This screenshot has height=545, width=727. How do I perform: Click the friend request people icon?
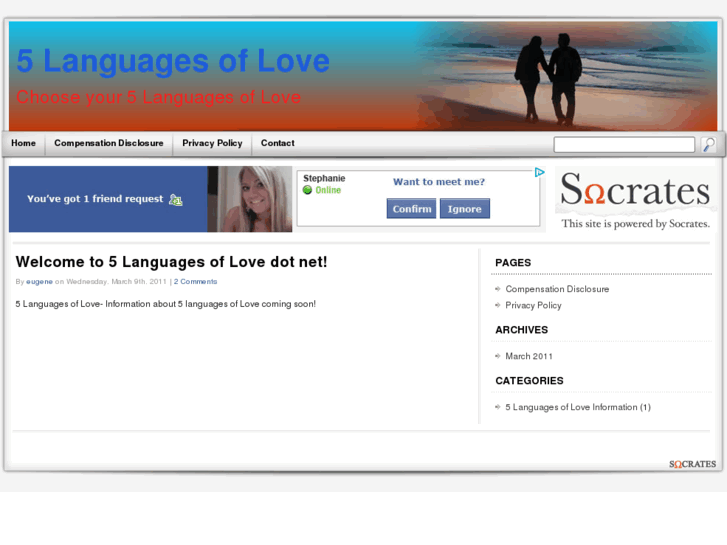click(176, 200)
